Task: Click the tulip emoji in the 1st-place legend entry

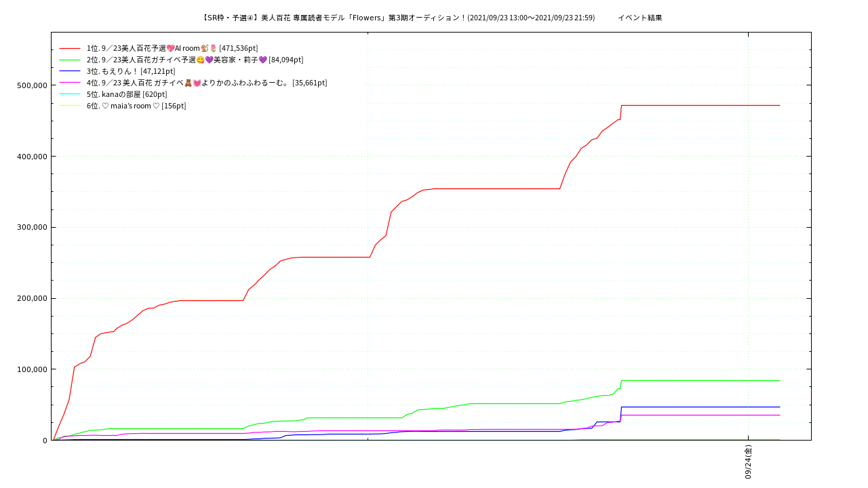Action: pos(213,48)
